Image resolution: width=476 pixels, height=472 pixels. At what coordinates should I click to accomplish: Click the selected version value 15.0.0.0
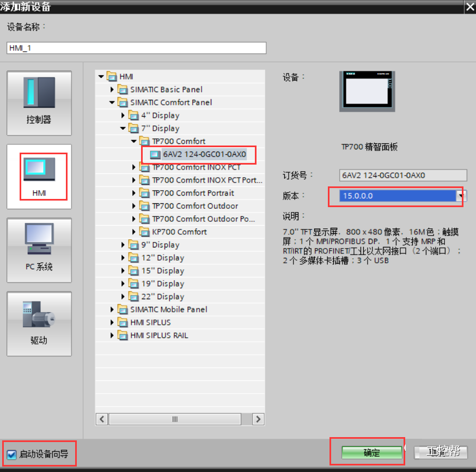pyautogui.click(x=358, y=196)
